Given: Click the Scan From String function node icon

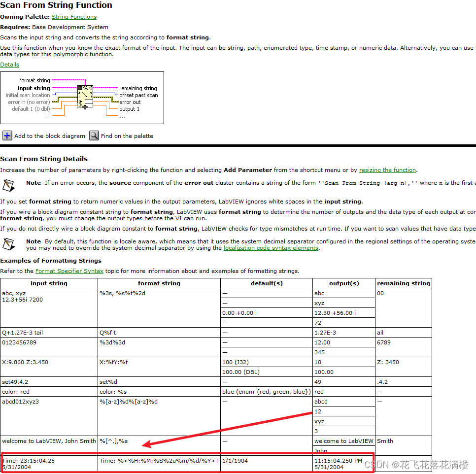Looking at the screenshot, I should [85, 97].
